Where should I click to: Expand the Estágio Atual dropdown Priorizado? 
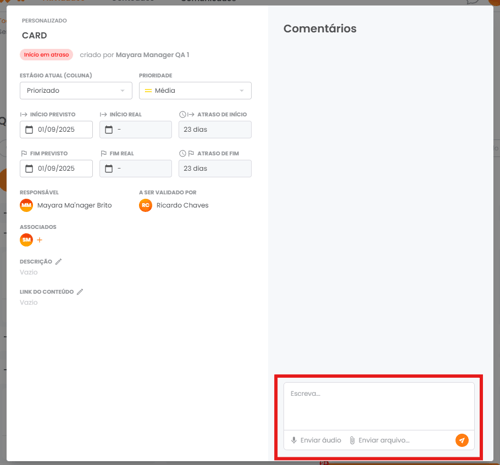click(x=76, y=90)
